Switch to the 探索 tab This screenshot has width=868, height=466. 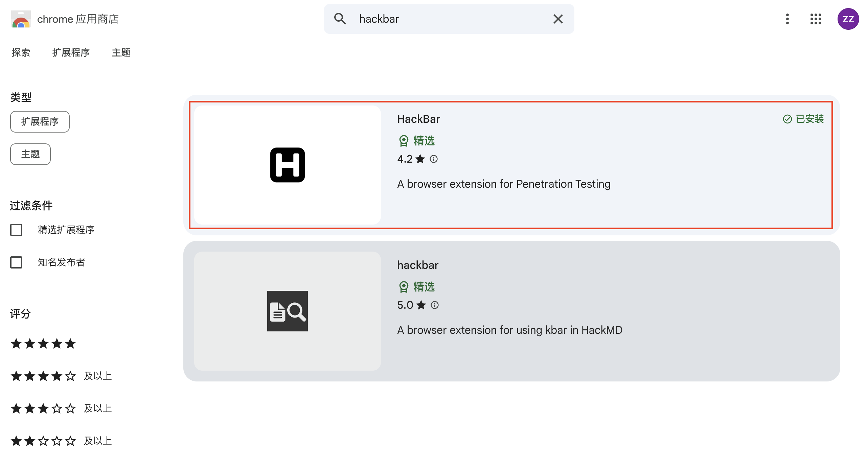click(x=21, y=53)
